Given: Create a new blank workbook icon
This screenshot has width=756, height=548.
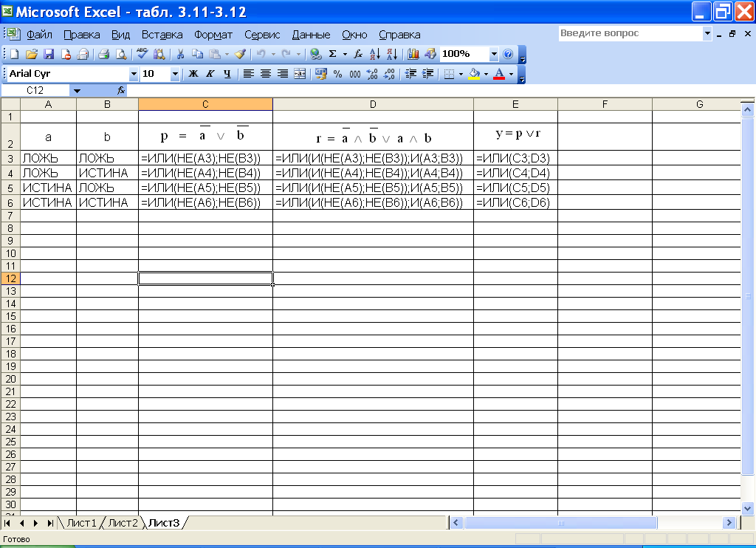Looking at the screenshot, I should click(x=15, y=54).
